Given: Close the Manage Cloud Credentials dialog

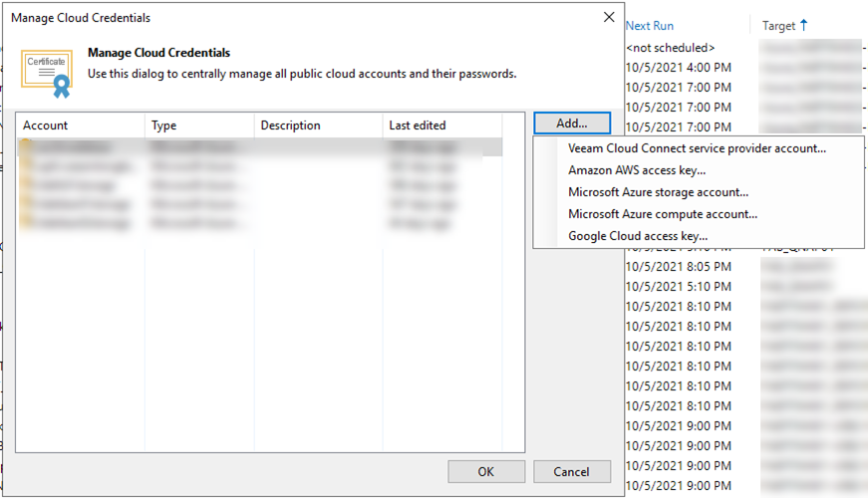Looking at the screenshot, I should pyautogui.click(x=609, y=17).
